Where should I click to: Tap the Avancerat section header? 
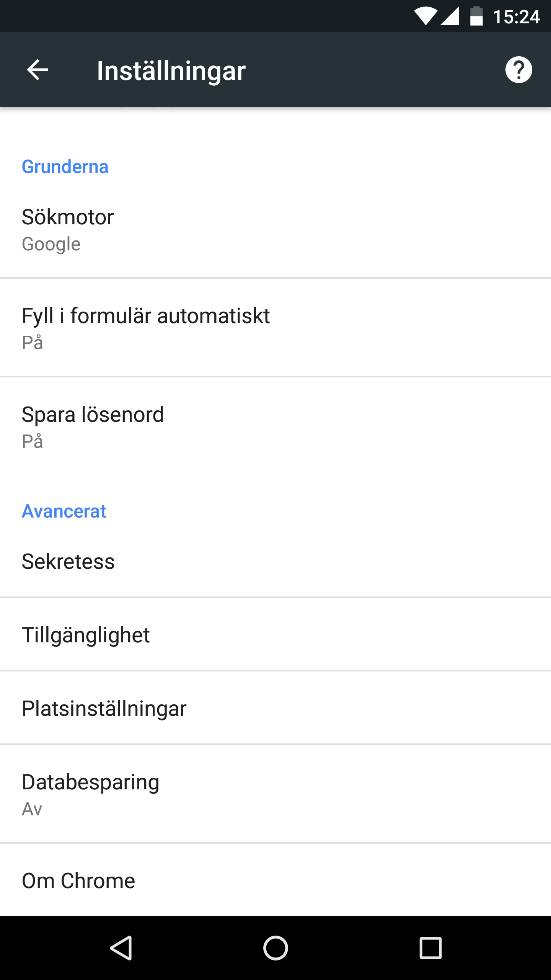point(64,511)
